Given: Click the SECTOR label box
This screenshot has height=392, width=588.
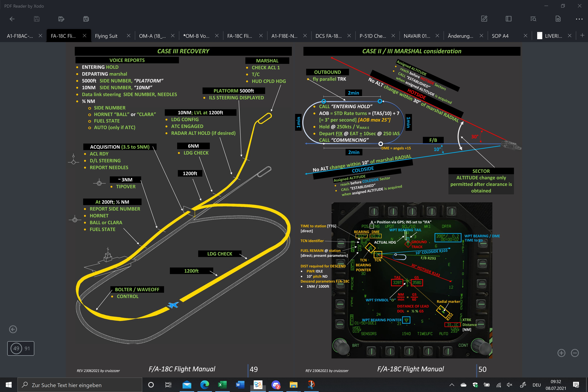Looking at the screenshot, I should coord(481,171).
